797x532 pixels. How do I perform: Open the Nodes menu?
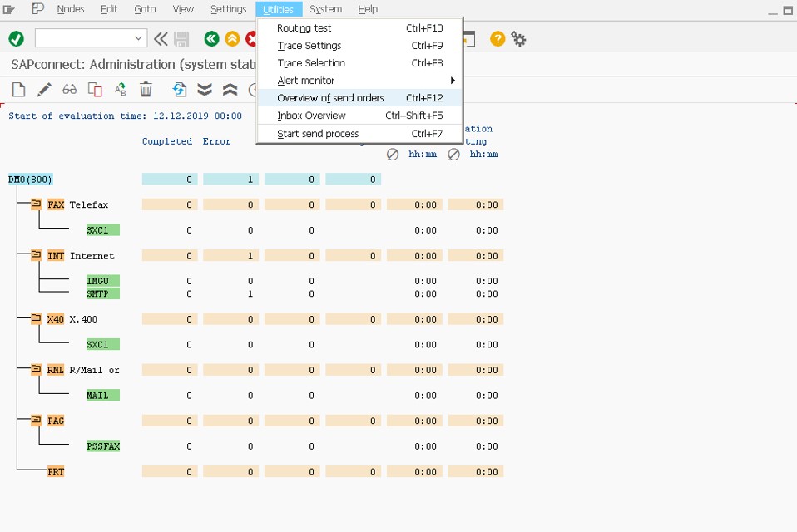coord(71,9)
